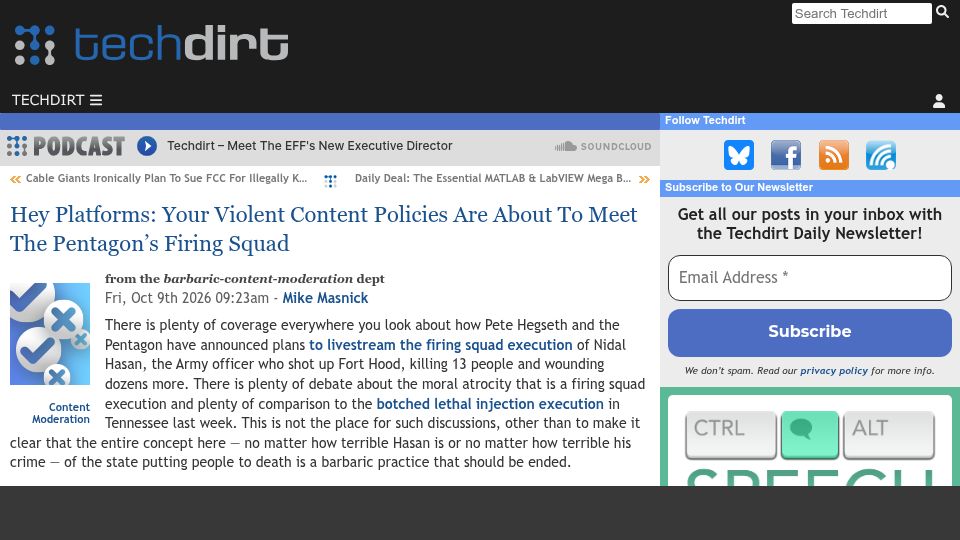Screen dimensions: 960x540
Task: Open author Mike Masnick's page
Action: pos(325,298)
